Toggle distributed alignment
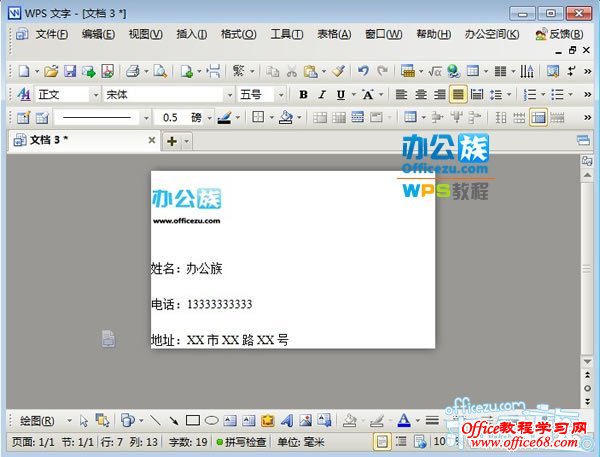This screenshot has width=600, height=457. 477,94
